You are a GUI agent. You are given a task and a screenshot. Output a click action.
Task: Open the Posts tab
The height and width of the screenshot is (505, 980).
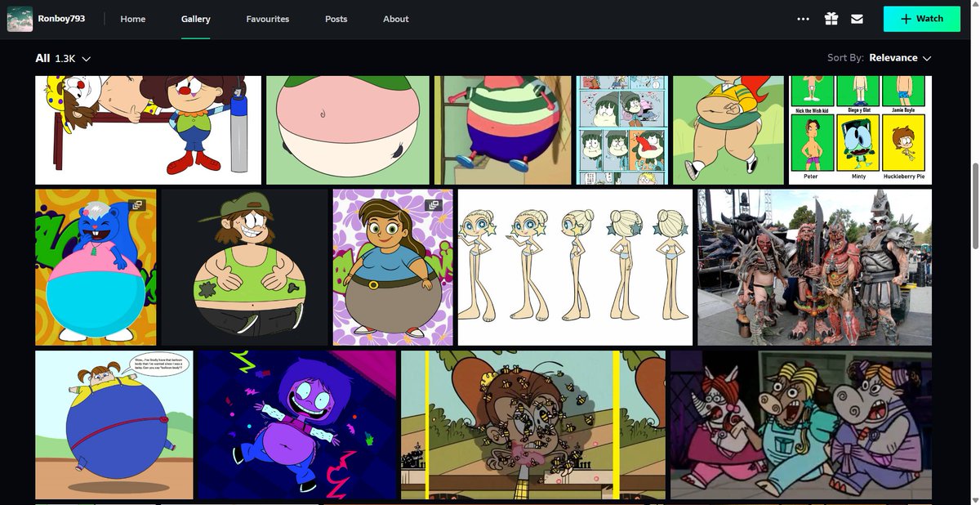coord(336,19)
